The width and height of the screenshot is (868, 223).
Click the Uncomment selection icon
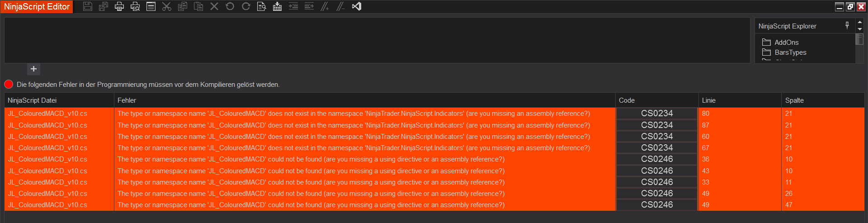pos(341,6)
